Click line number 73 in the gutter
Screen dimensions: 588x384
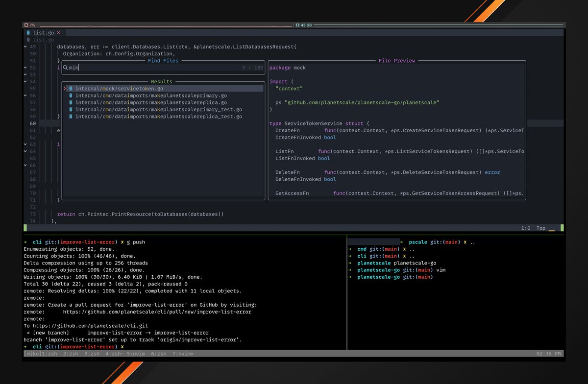(x=32, y=214)
